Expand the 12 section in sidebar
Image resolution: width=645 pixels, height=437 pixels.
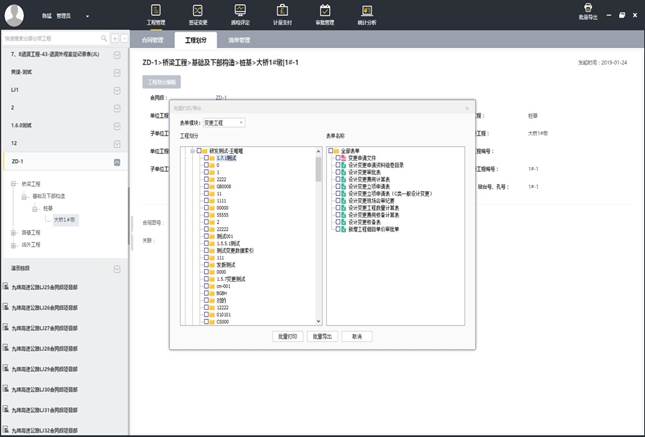117,144
